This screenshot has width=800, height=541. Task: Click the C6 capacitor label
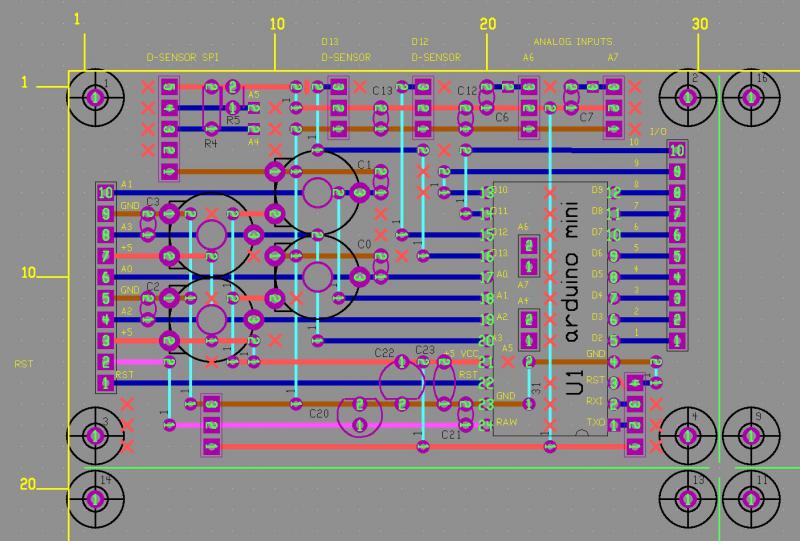(502, 117)
